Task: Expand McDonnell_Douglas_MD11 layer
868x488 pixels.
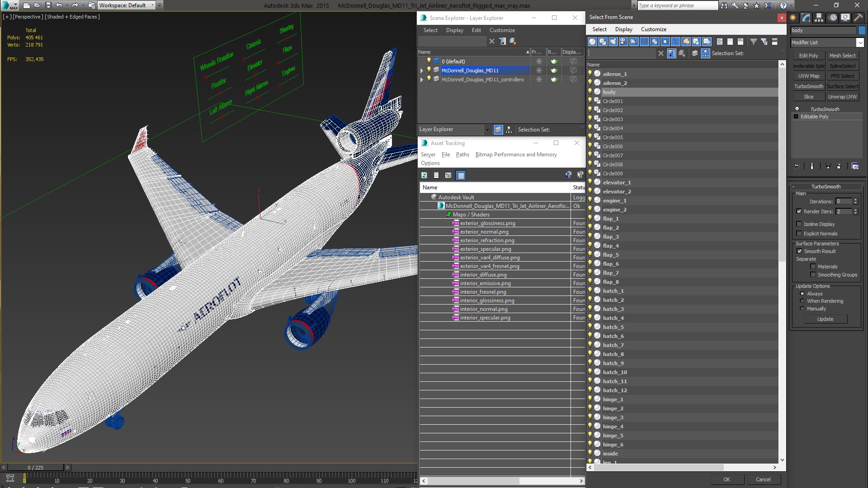Action: coord(422,70)
